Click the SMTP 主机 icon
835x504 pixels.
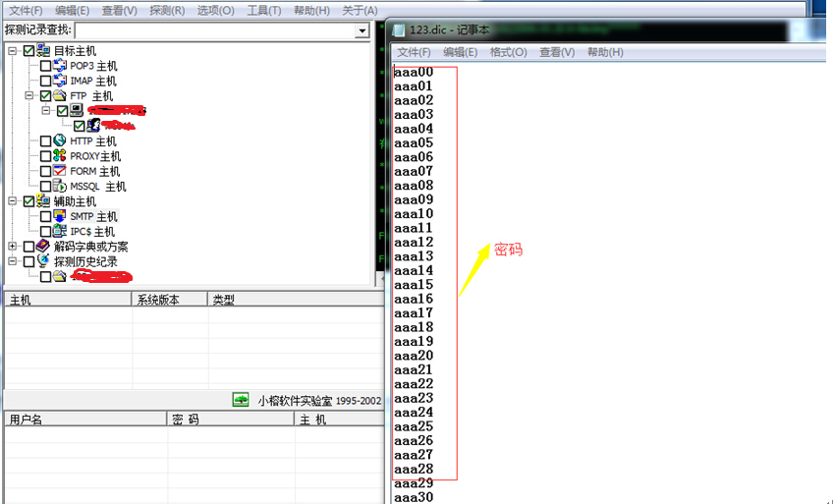60,216
